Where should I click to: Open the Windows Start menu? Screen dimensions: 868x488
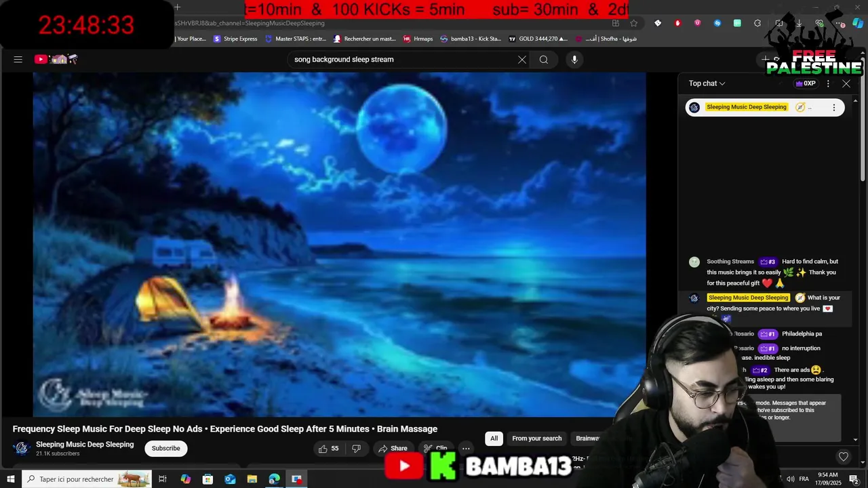(x=11, y=479)
